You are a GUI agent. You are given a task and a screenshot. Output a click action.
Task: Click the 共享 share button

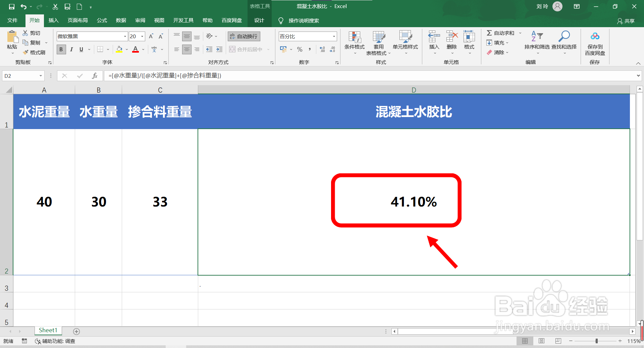point(626,20)
